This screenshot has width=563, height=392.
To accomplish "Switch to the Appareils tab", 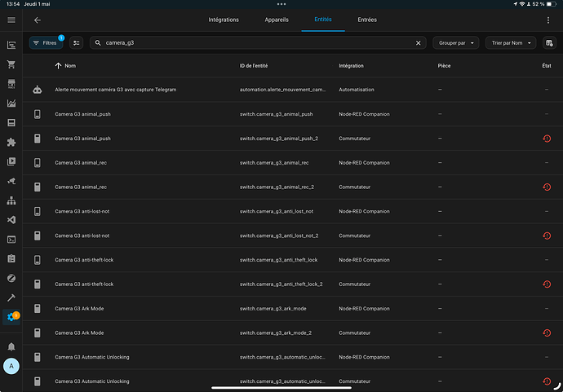I will coord(277,20).
